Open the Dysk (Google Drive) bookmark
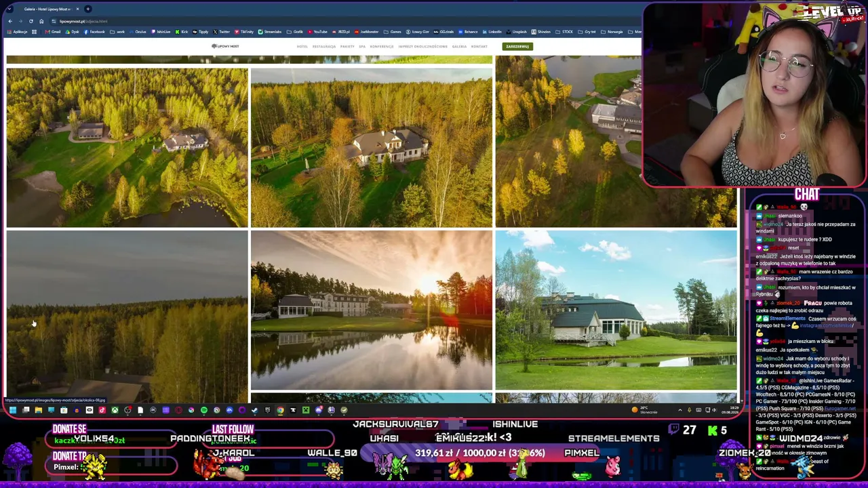Image resolution: width=868 pixels, height=488 pixels. pos(73,32)
